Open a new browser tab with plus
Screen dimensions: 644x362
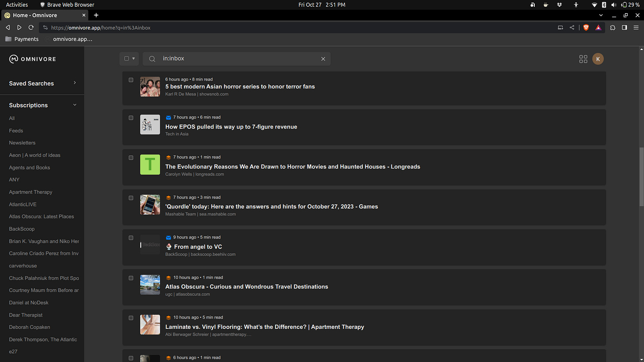pyautogui.click(x=96, y=15)
